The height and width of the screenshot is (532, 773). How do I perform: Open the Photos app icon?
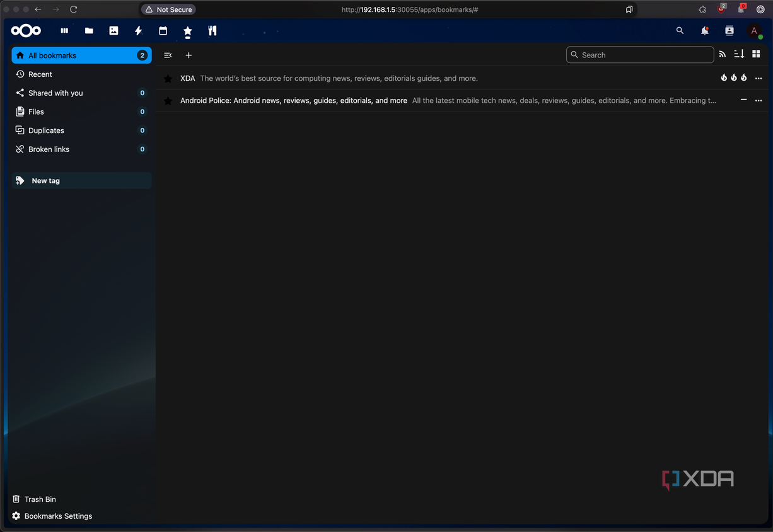[113, 30]
